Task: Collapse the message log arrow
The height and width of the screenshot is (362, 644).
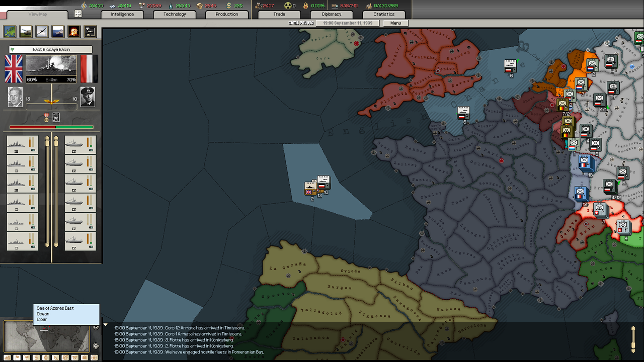Action: coord(105,325)
